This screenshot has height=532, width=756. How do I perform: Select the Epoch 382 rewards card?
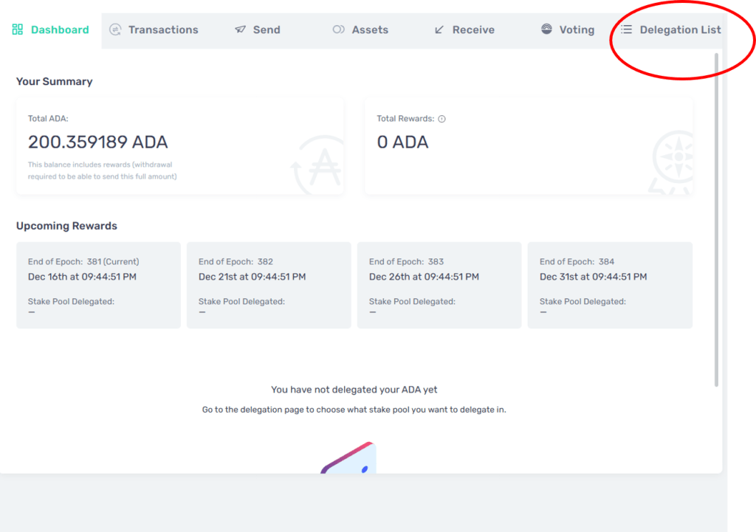[269, 285]
